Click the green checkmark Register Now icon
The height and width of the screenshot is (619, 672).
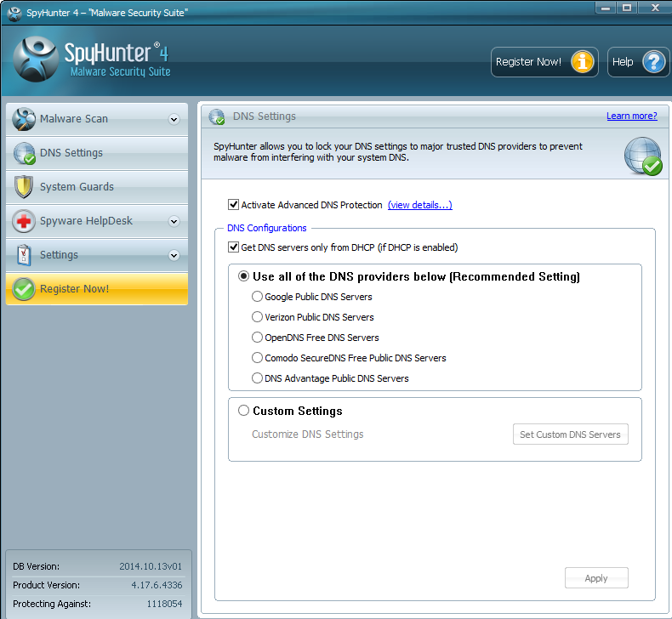pyautogui.click(x=24, y=289)
